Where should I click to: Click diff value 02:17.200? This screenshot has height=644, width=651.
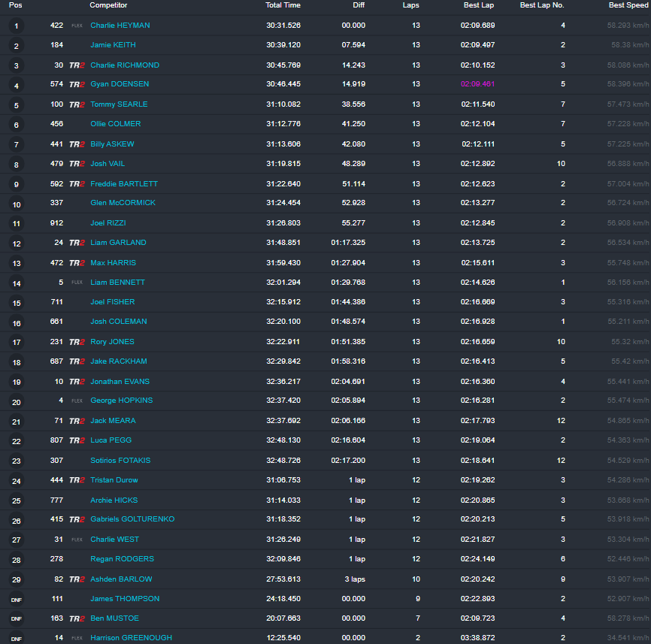point(348,460)
